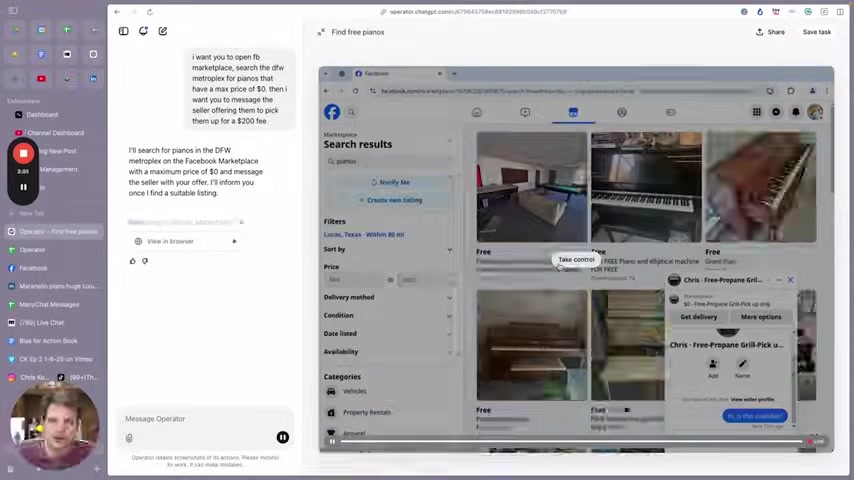This screenshot has width=854, height=480.
Task: Click the playback progress bar of the remote view
Action: tap(571, 441)
